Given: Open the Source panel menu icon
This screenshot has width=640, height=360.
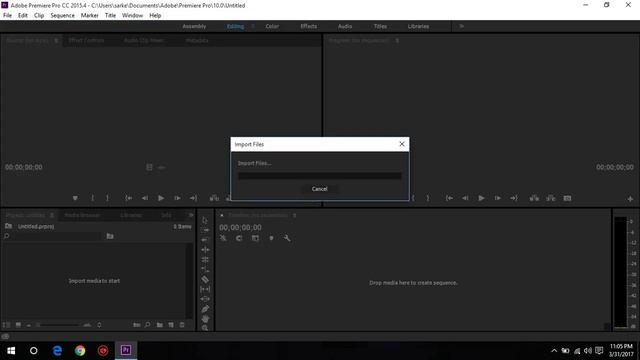Looking at the screenshot, I should point(56,40).
